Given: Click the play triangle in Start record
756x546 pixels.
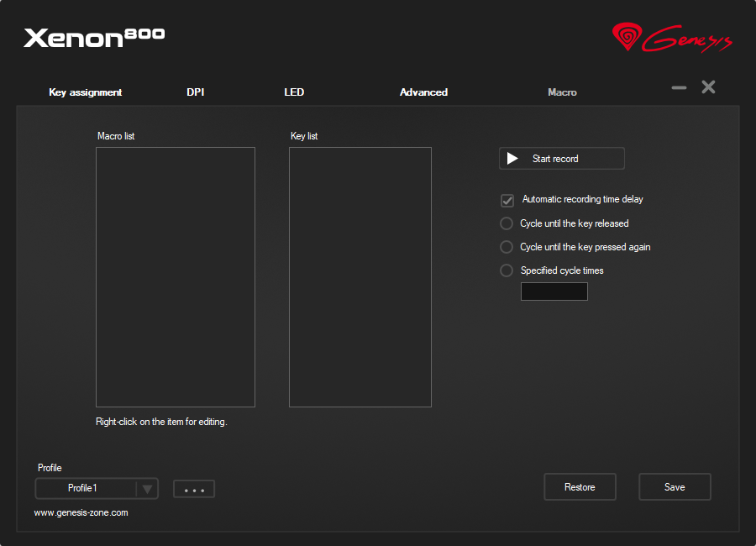Looking at the screenshot, I should coord(512,159).
